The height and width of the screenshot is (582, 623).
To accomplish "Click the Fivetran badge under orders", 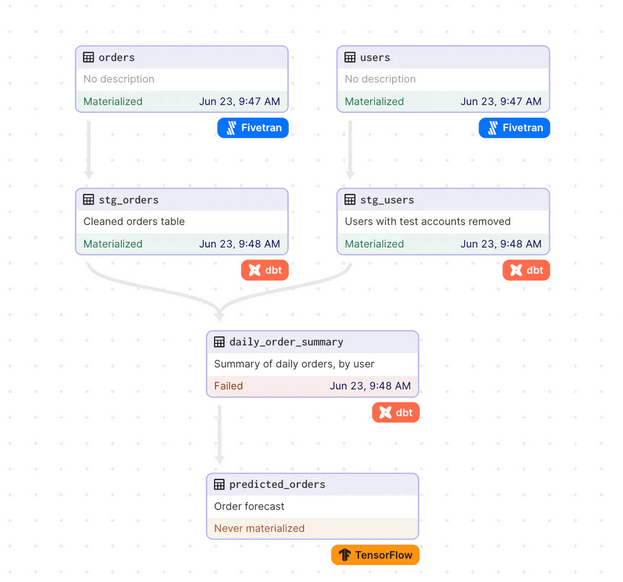I will (x=253, y=128).
